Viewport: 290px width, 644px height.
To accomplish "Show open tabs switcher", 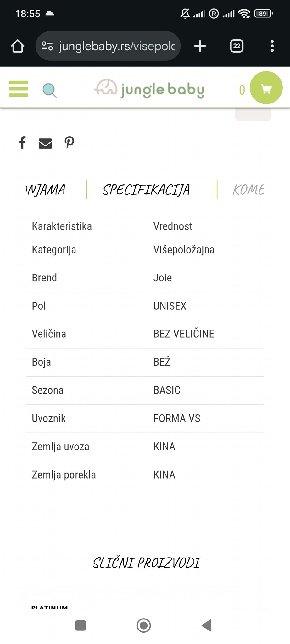I will pyautogui.click(x=237, y=46).
